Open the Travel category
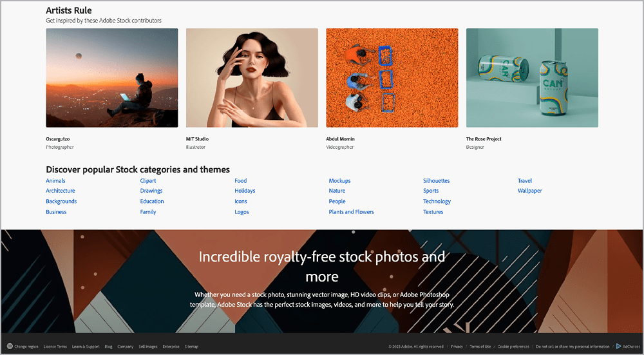Screen dimensions: 644x355 click(524, 181)
